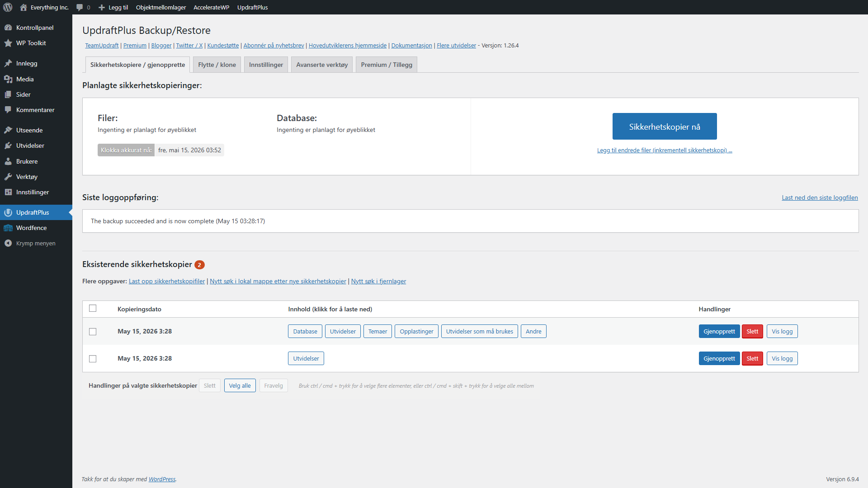Open the Dokumentasjon link
This screenshot has width=868, height=488.
point(411,45)
